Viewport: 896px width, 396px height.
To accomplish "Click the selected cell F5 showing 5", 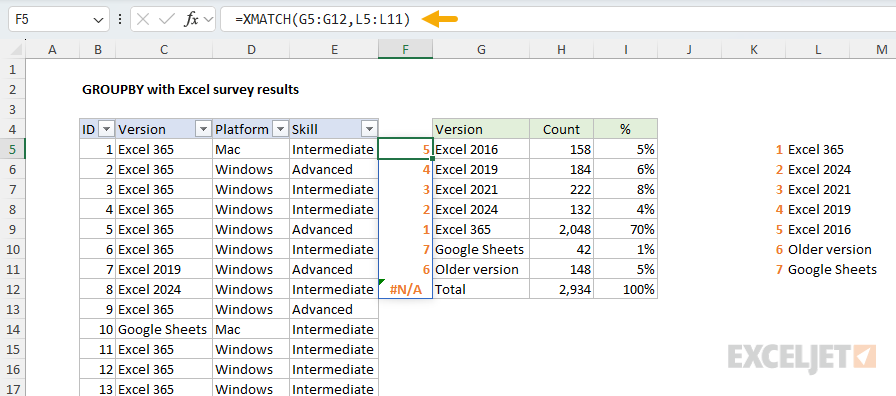I will pyautogui.click(x=405, y=149).
